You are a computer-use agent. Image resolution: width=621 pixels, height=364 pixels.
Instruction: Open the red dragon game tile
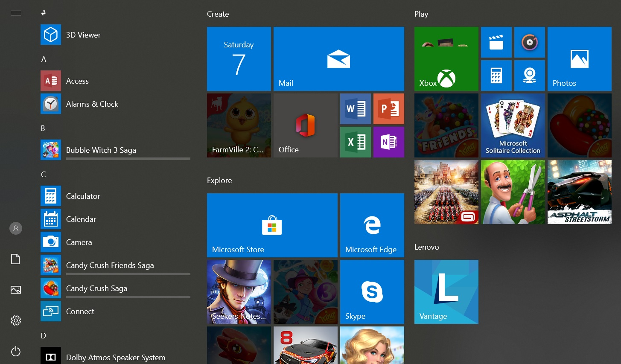(x=239, y=345)
